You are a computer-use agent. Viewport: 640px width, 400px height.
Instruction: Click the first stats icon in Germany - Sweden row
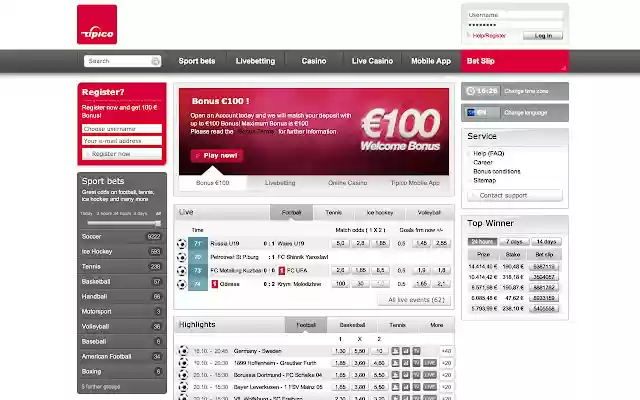pos(395,351)
